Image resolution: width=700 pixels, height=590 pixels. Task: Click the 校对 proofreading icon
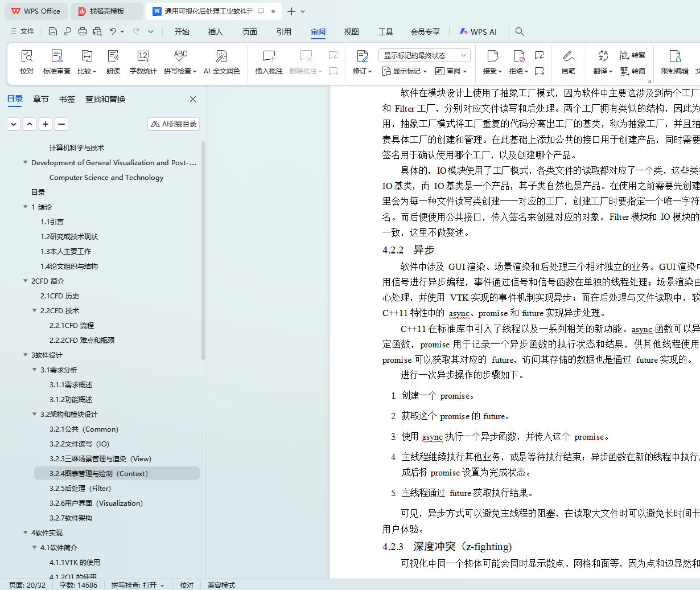coord(27,56)
